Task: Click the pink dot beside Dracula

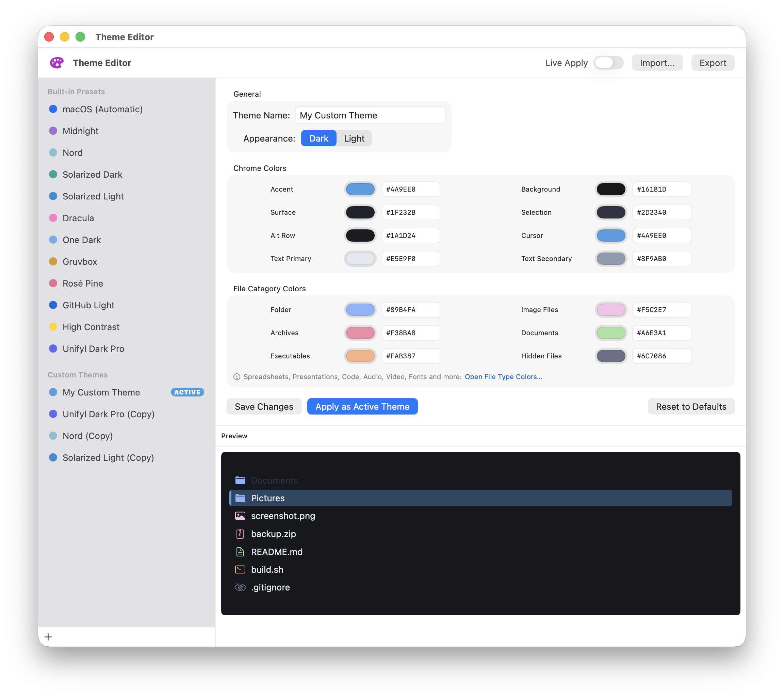Action: (x=53, y=218)
